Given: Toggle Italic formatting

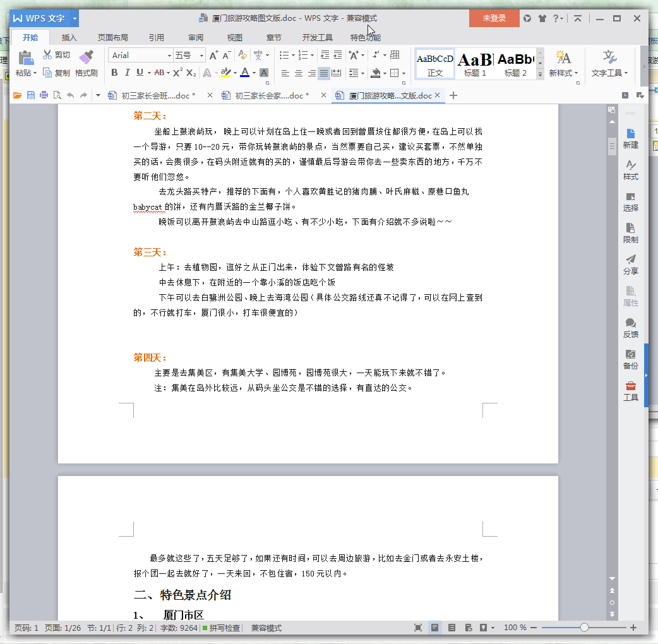Looking at the screenshot, I should [127, 73].
